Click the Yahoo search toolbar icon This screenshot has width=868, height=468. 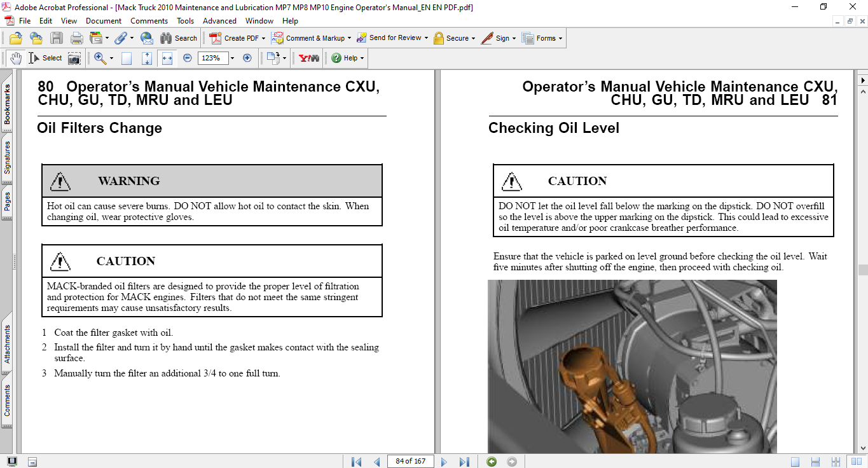coord(309,58)
